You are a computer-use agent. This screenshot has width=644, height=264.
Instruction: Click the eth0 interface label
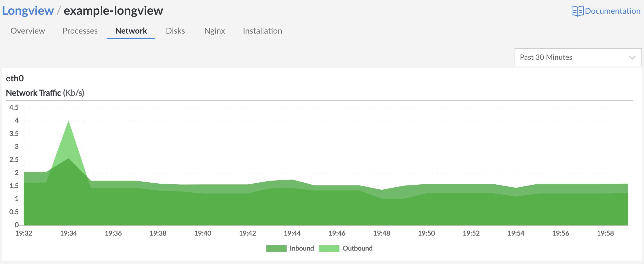(14, 78)
